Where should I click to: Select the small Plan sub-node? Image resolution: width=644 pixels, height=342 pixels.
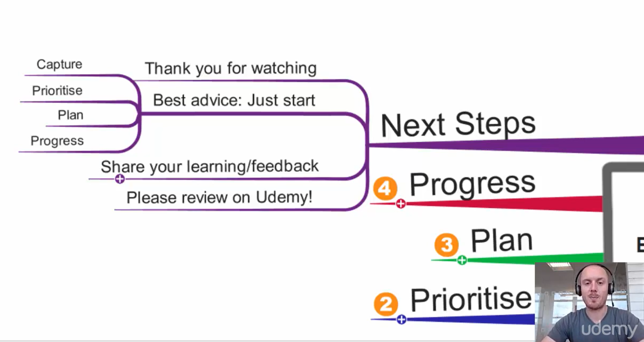point(71,115)
